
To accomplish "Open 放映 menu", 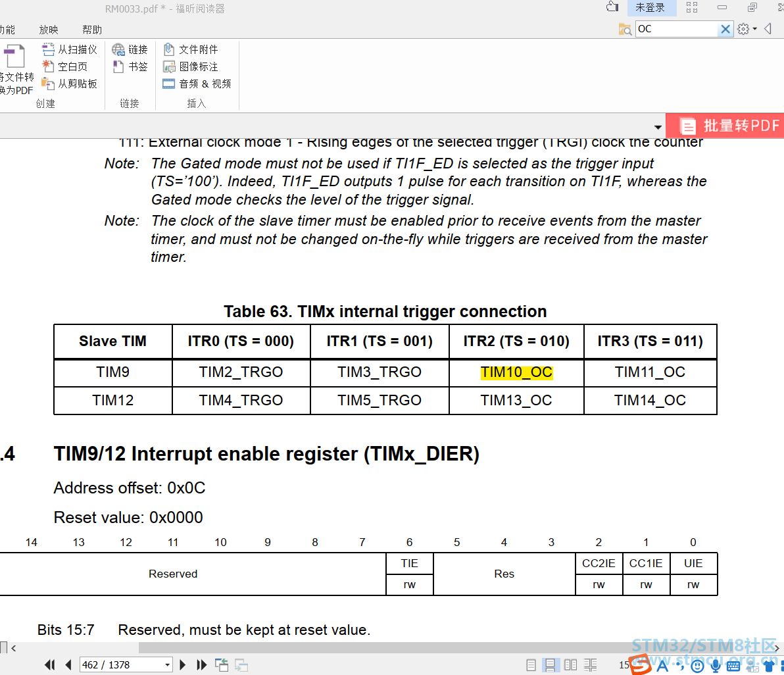I will point(49,30).
